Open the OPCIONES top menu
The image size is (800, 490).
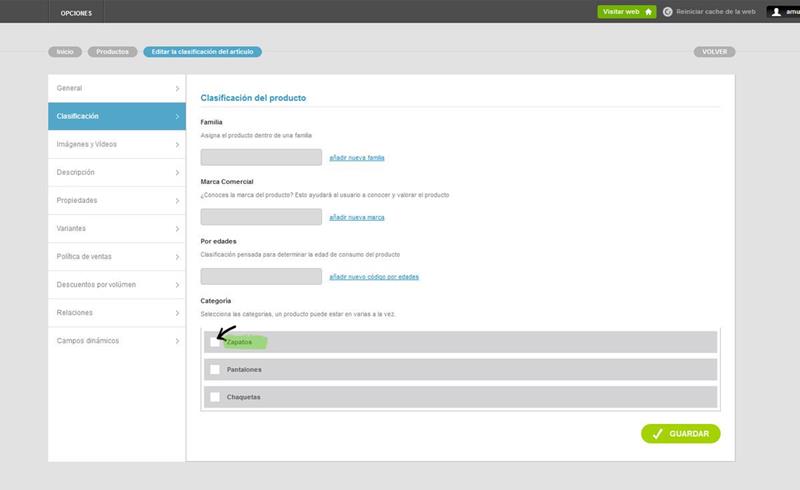tap(77, 12)
